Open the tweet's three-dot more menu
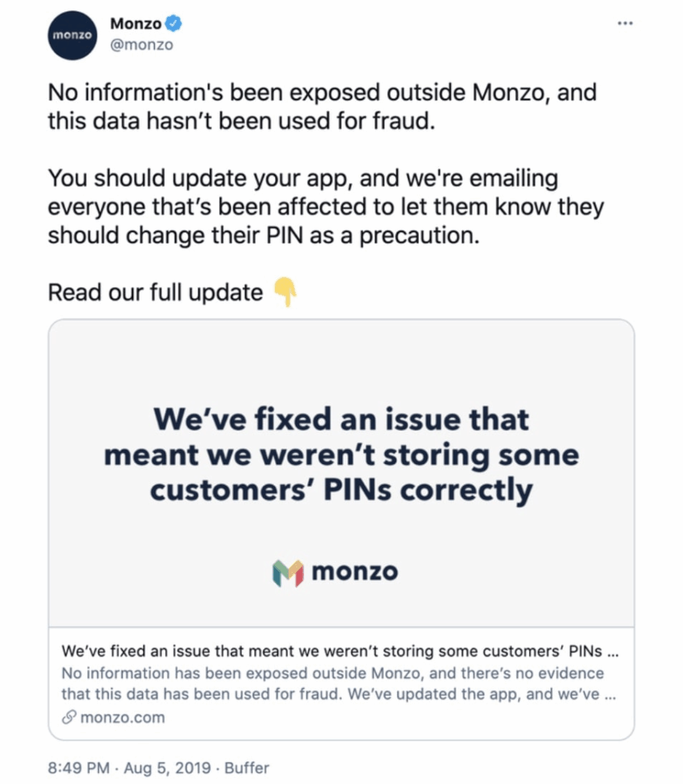This screenshot has height=784, width=683. (625, 23)
